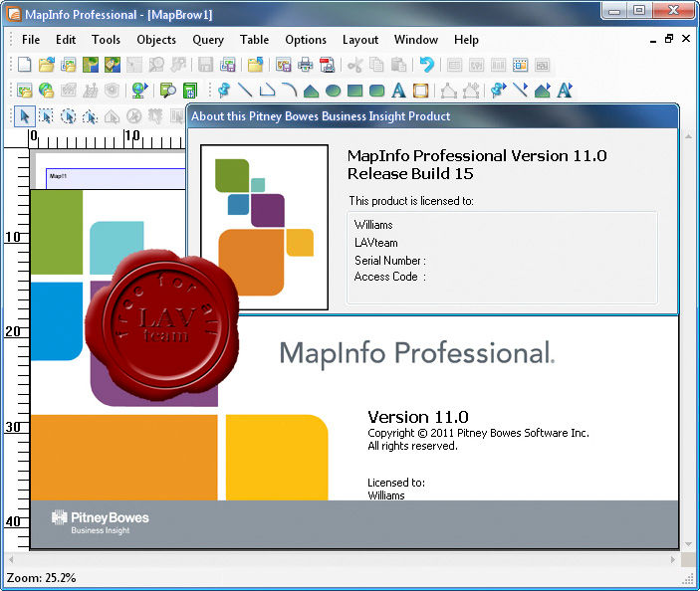Click the green Calculator-style icon
Viewport: 700px width, 591px height.
[190, 91]
